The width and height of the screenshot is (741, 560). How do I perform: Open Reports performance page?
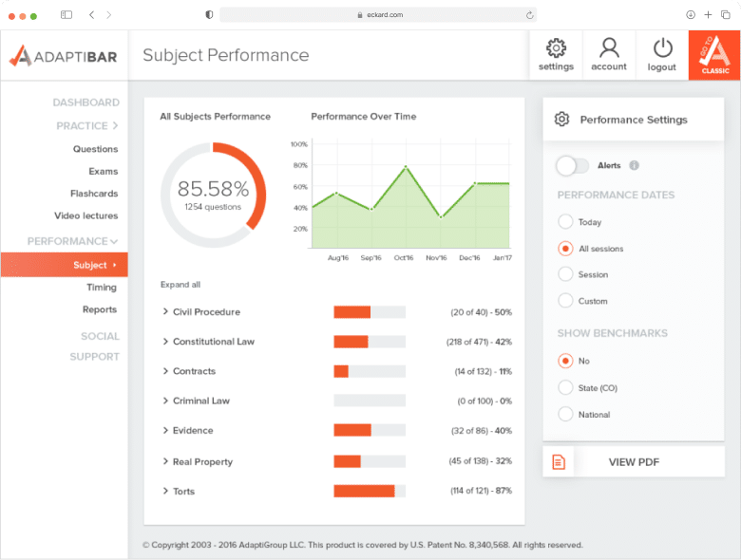(x=99, y=309)
